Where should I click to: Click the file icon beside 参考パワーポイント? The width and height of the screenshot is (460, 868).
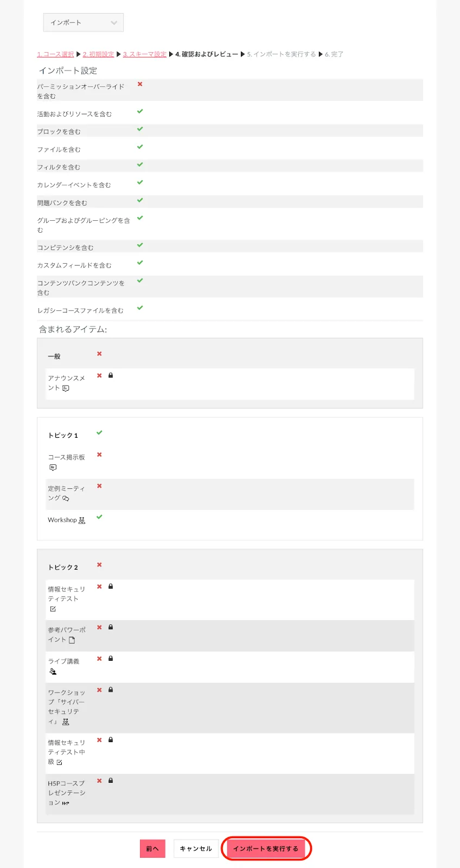(x=72, y=640)
